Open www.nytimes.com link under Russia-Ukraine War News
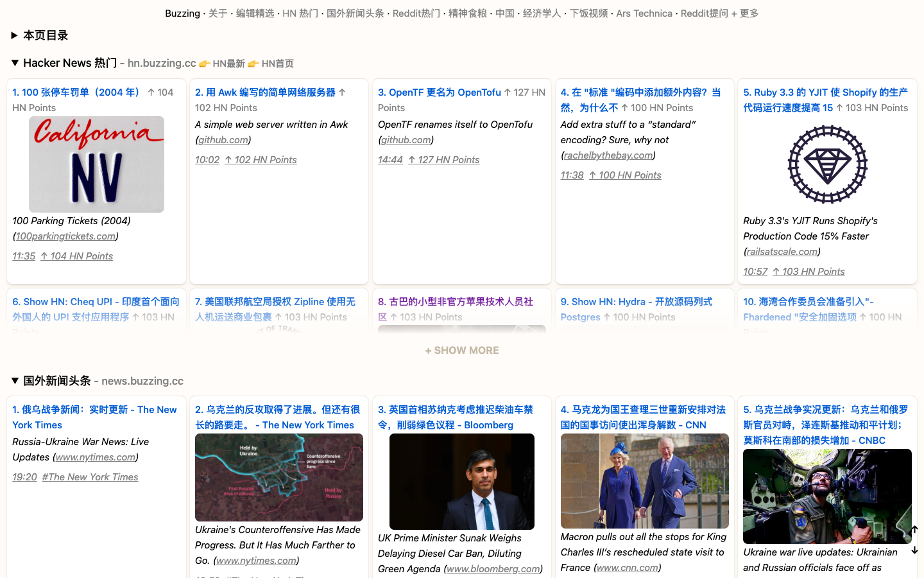The image size is (924, 578). coord(96,457)
